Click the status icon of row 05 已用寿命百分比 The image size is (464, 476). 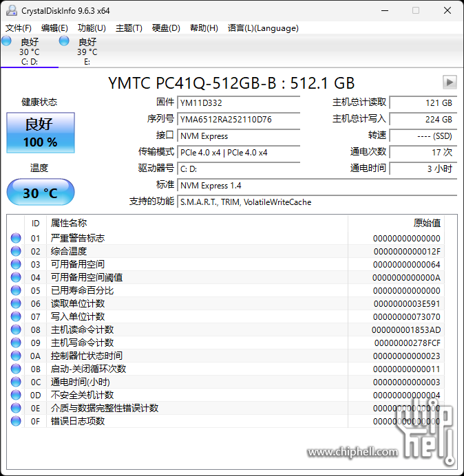coord(16,290)
